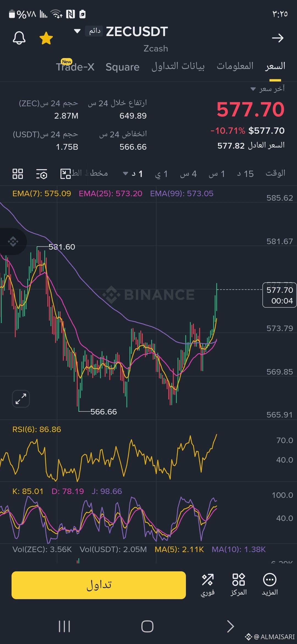The height and width of the screenshot is (644, 297).
Task: Select the 1 س interval
Action: pos(217,174)
